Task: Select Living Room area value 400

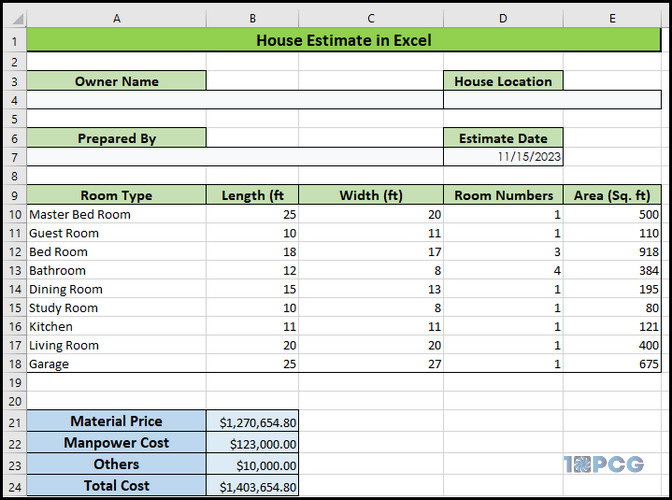Action: click(x=612, y=345)
